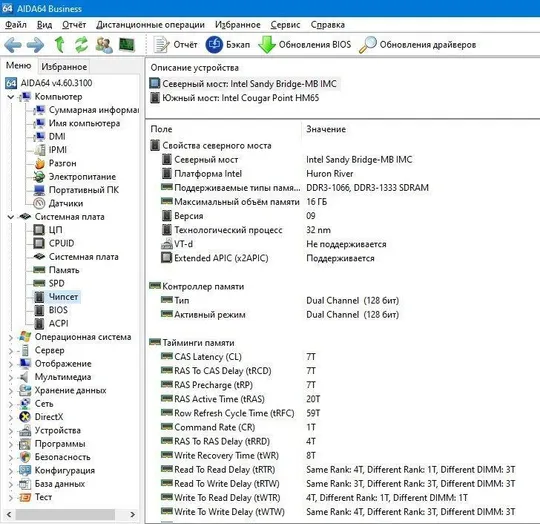Screen dimensions: 540x524
Task: Expand the Отображение tree node
Action: [11, 364]
